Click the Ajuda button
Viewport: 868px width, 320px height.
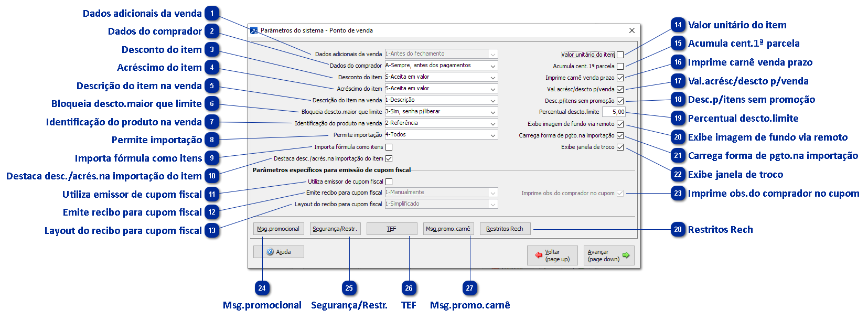[x=278, y=252]
